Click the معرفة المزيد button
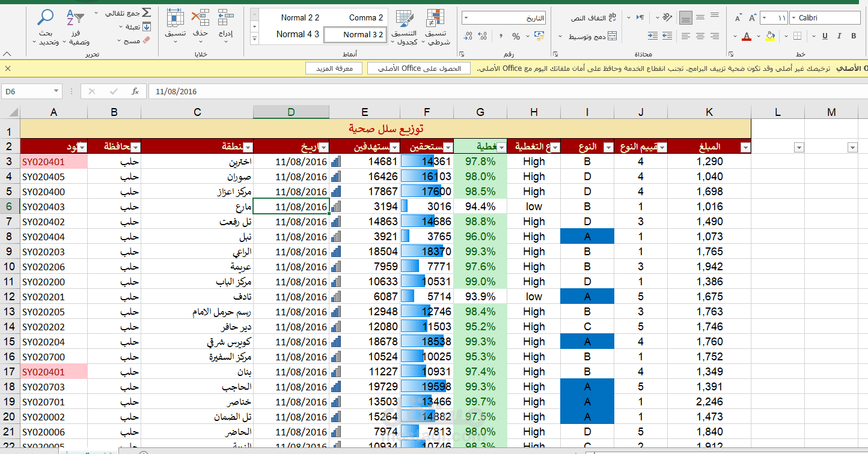Image resolution: width=868 pixels, height=454 pixels. [x=334, y=68]
